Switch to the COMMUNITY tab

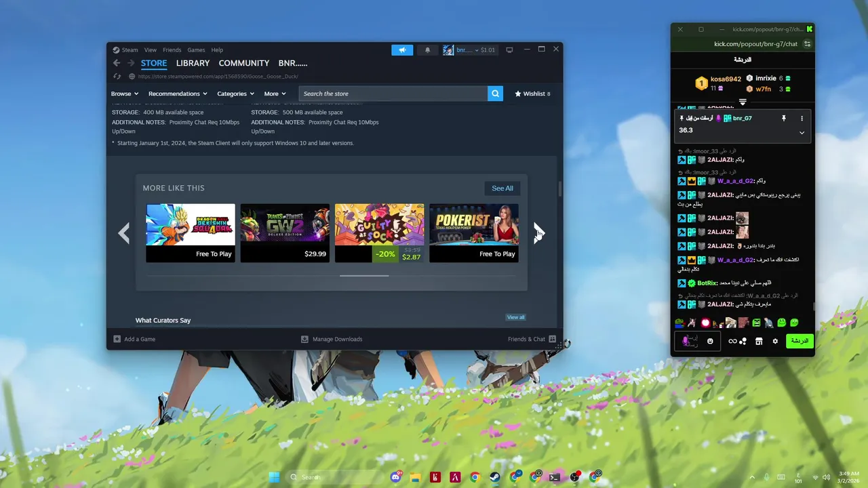pyautogui.click(x=243, y=63)
